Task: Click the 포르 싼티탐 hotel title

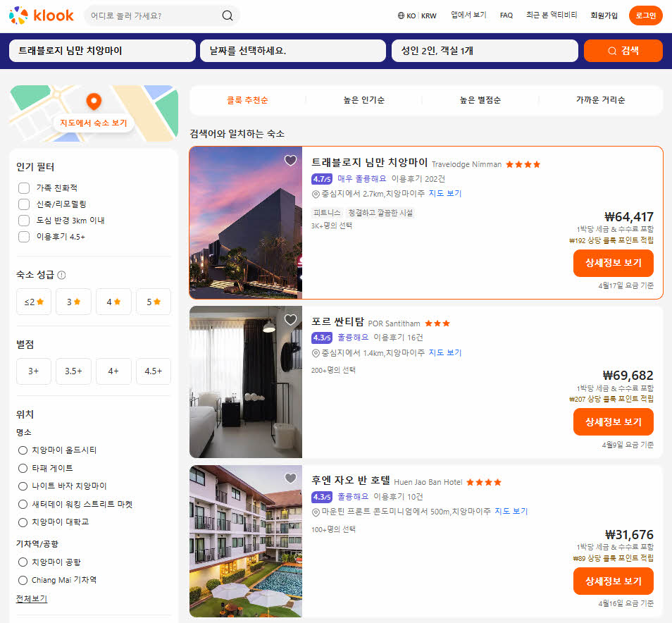Action: pos(337,321)
